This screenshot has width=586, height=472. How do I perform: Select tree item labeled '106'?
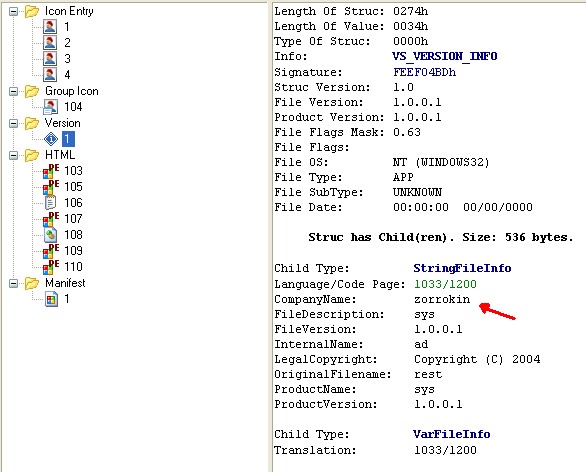click(73, 203)
